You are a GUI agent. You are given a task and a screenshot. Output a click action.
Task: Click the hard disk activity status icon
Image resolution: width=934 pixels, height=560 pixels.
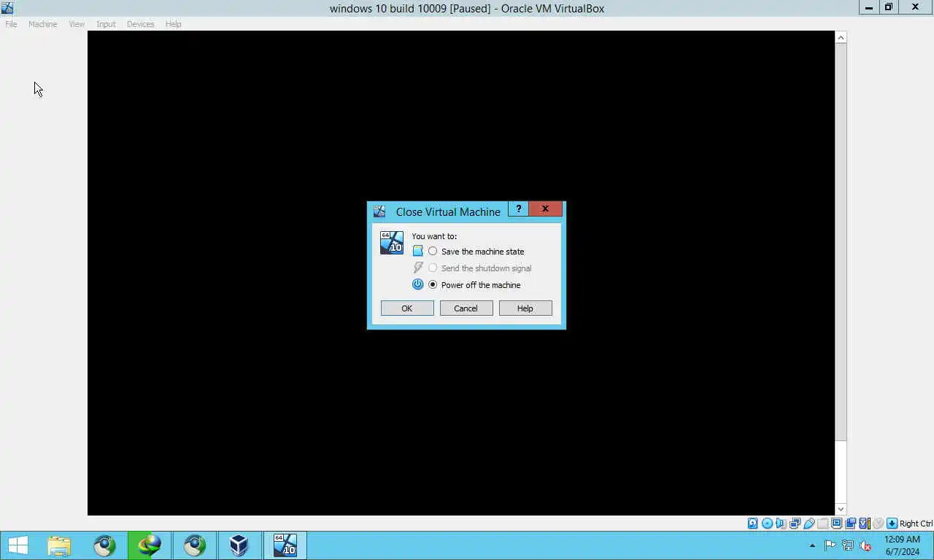[752, 524]
